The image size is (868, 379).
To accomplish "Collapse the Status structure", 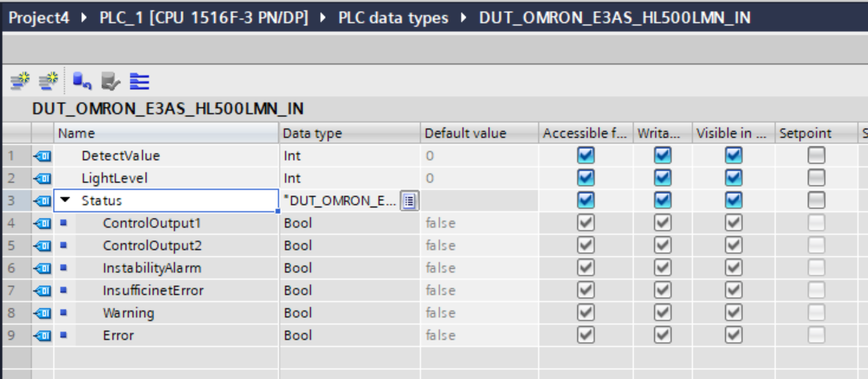I will tap(66, 200).
